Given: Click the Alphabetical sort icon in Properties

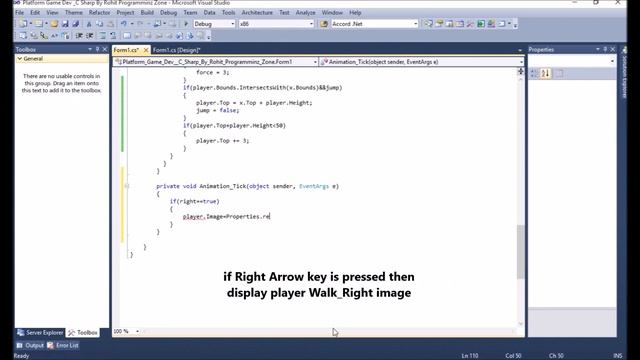Looking at the screenshot, I should pyautogui.click(x=545, y=73).
